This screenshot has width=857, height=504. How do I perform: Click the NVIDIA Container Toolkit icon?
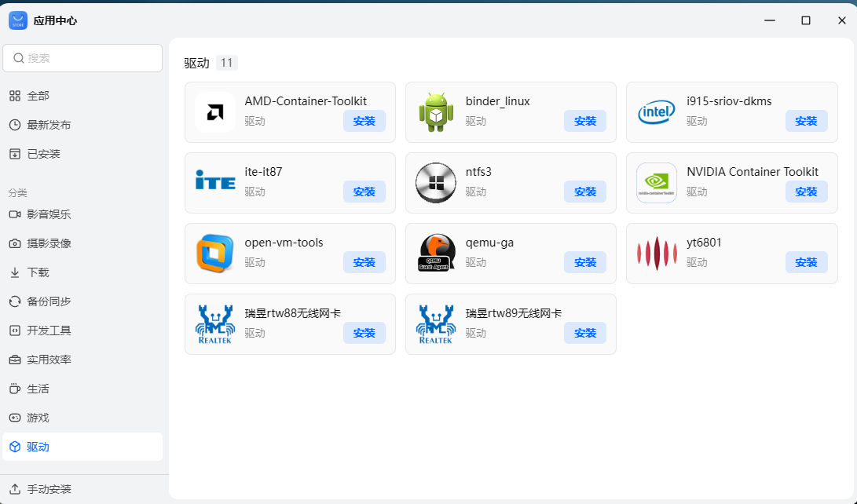pos(657,183)
